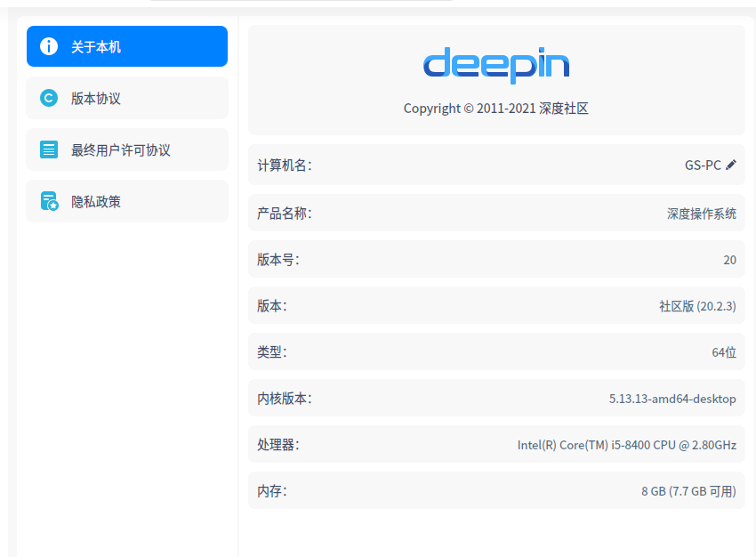Click the privacy icon beside 隐私政策

point(49,201)
